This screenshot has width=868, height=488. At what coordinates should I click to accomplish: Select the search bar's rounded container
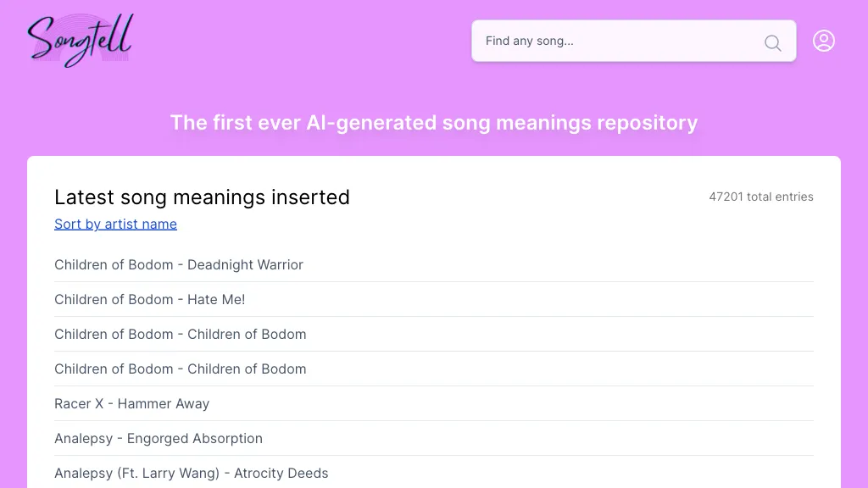tap(634, 41)
